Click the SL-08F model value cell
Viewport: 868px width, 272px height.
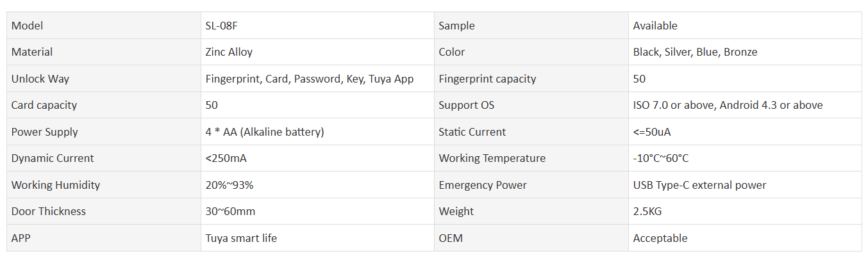point(317,26)
